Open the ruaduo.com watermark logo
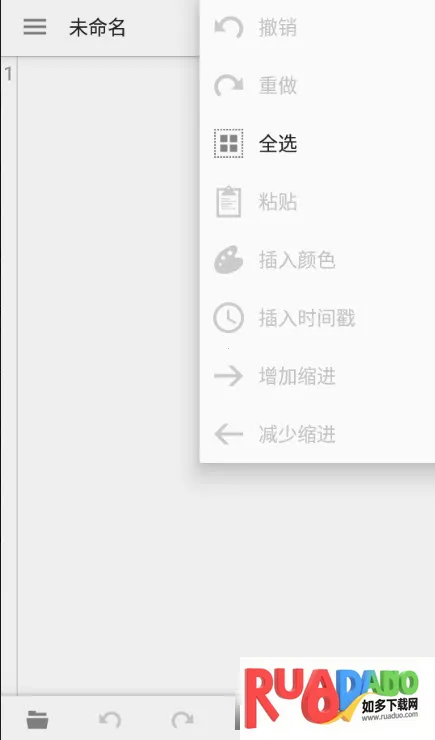 [337, 698]
